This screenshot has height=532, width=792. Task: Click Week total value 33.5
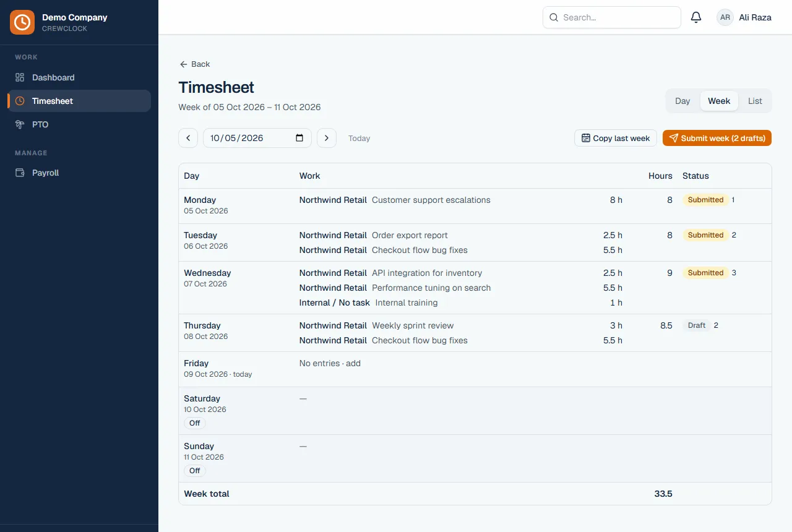663,494
